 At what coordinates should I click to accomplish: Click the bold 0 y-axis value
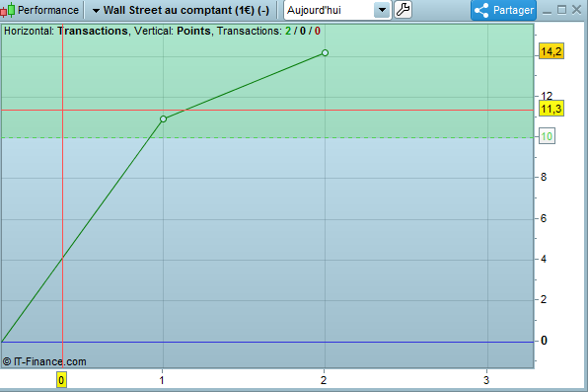click(544, 341)
